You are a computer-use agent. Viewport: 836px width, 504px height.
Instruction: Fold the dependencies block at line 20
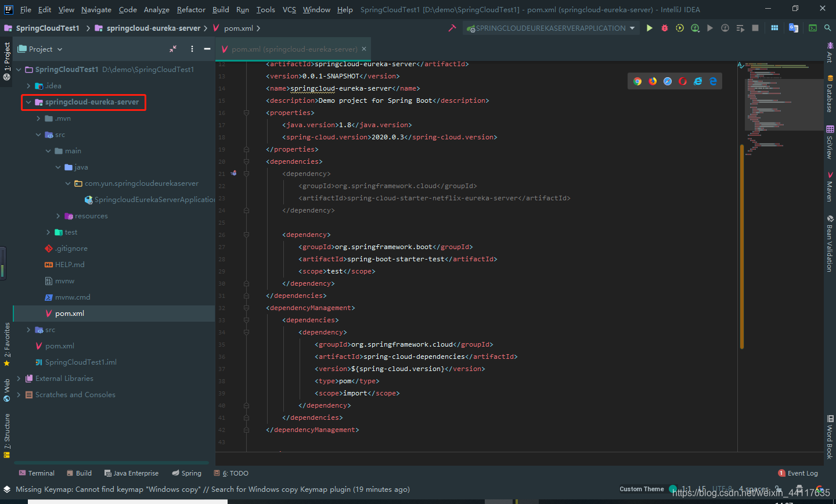coord(246,161)
